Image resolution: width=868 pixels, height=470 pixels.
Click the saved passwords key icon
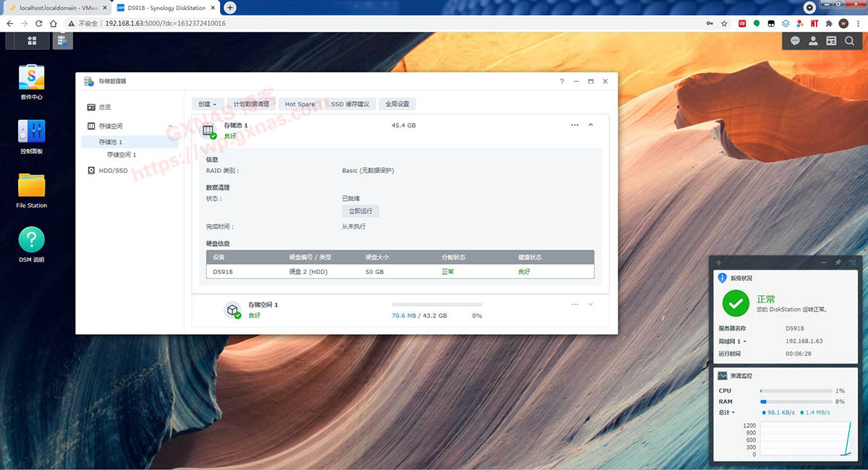coord(710,23)
